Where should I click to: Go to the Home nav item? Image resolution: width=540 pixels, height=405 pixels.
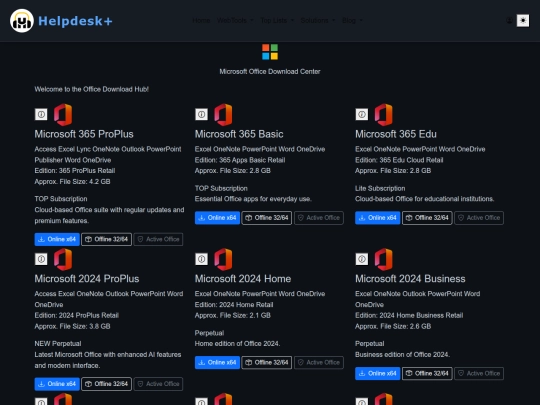click(201, 21)
